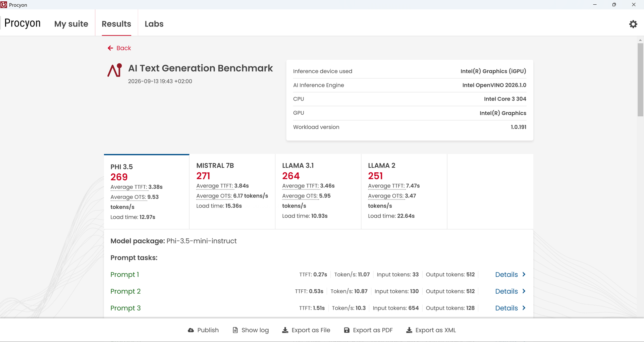Click the Intel(R) Graphics (iGPU) value
Screen dimensions: 644x342
click(x=493, y=71)
